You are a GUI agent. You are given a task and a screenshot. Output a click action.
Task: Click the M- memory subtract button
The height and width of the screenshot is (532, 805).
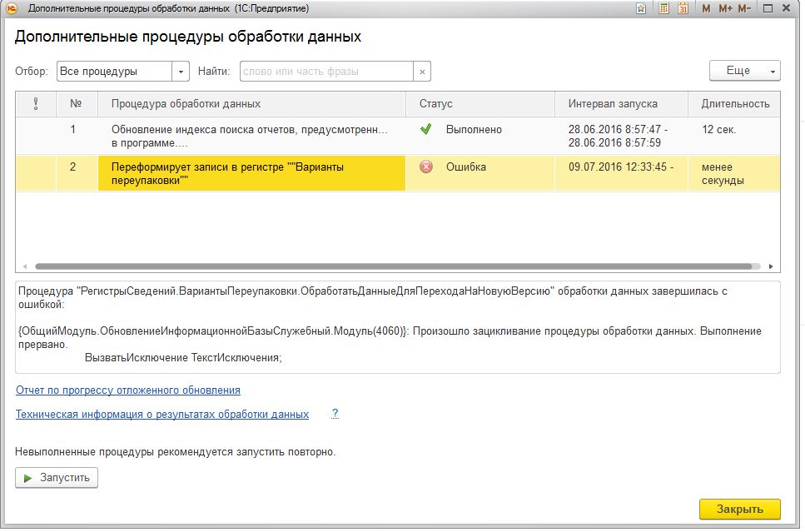point(744,8)
